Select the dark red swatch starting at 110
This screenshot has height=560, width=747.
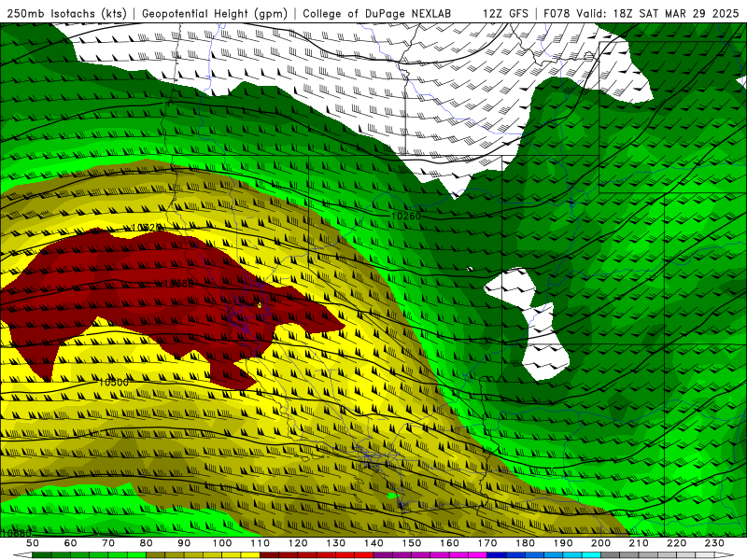click(x=269, y=555)
